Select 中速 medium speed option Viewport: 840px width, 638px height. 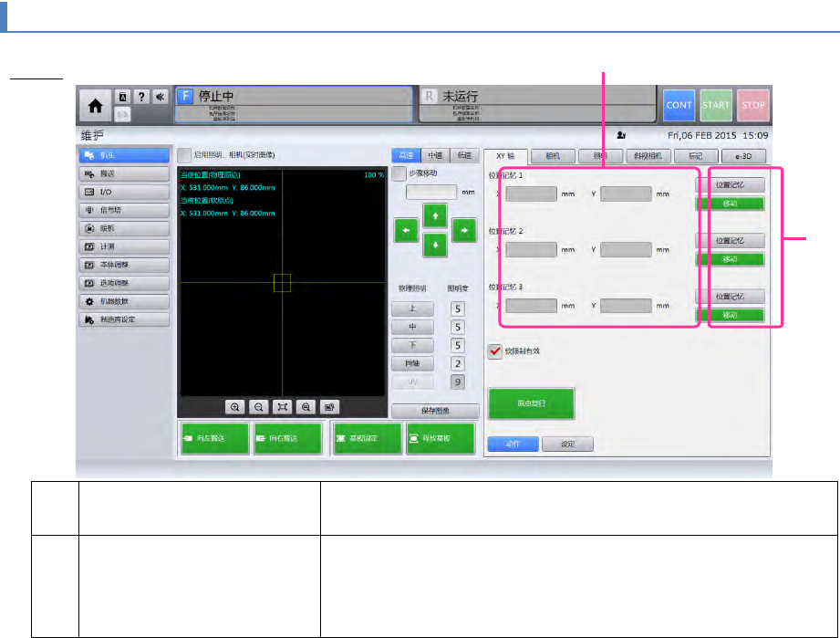tap(434, 155)
